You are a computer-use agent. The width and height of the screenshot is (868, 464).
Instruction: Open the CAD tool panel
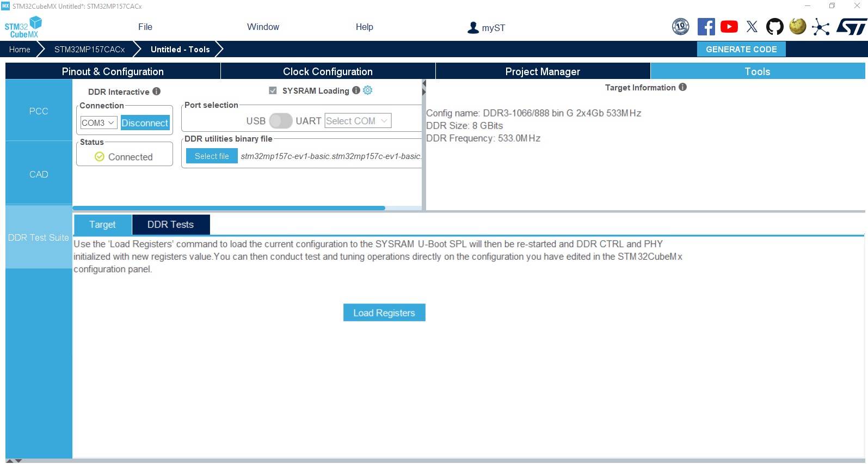39,174
